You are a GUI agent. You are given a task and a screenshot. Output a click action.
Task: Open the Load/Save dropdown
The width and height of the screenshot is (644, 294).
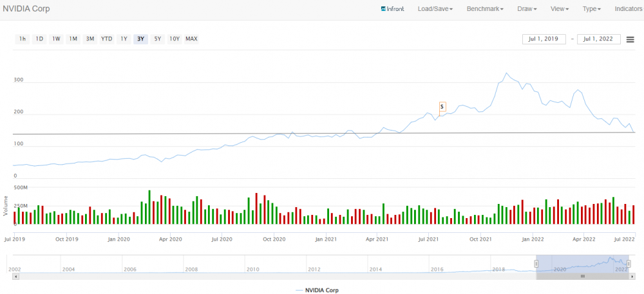(435, 8)
